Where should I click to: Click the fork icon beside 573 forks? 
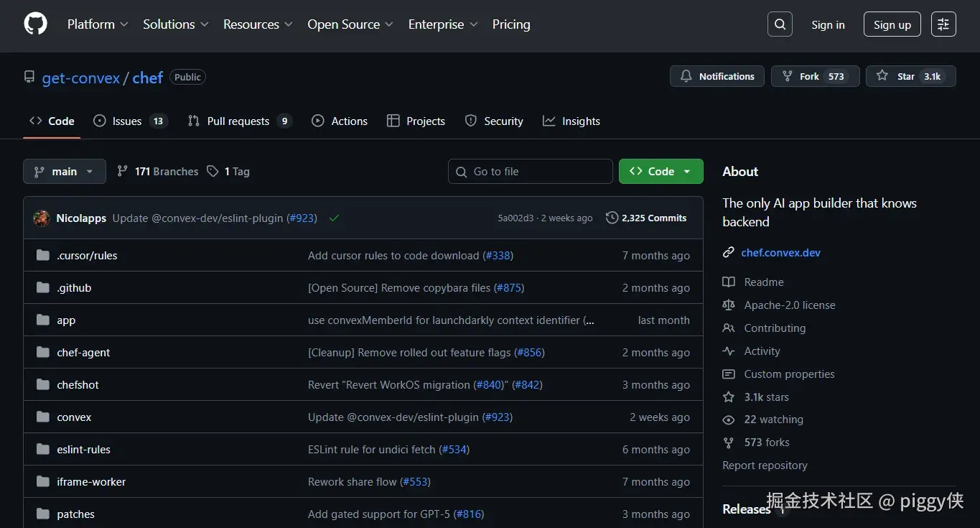pyautogui.click(x=729, y=443)
